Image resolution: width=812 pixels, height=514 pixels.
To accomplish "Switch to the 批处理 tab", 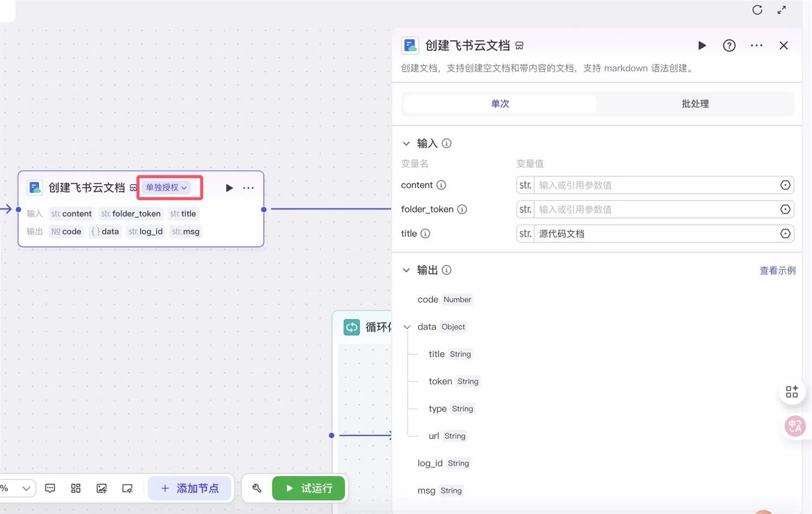I will pyautogui.click(x=695, y=103).
